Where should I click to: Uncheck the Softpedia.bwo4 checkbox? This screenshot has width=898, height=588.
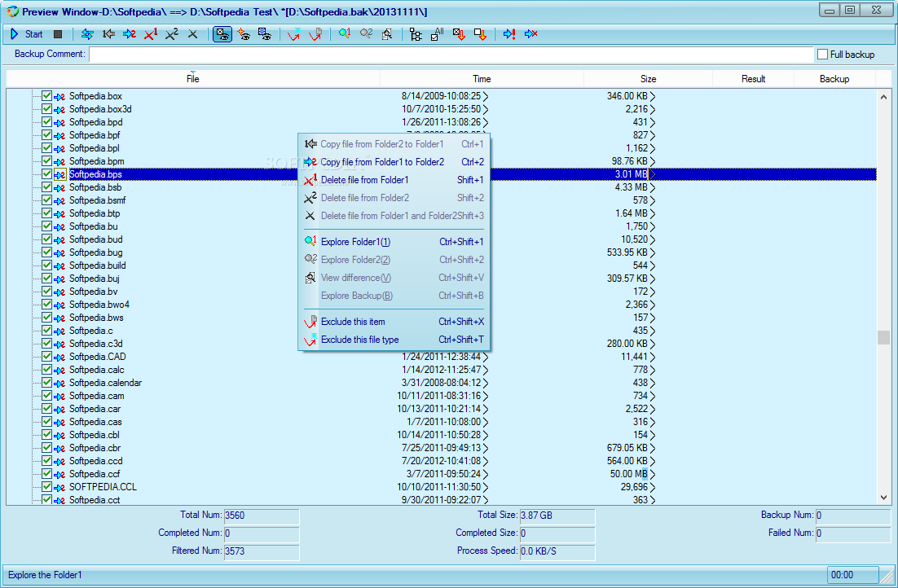[47, 304]
